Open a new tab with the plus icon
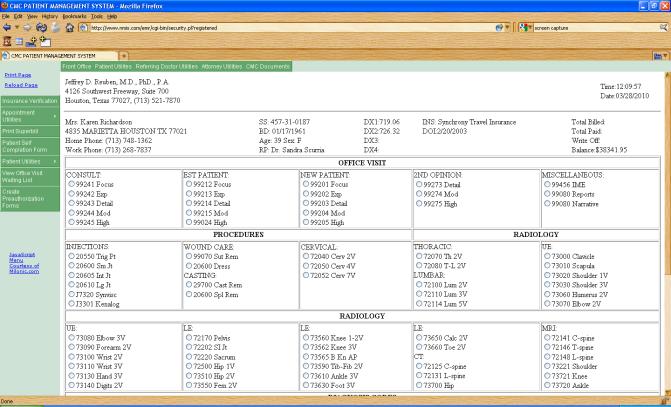The image size is (671, 407). coord(124,54)
